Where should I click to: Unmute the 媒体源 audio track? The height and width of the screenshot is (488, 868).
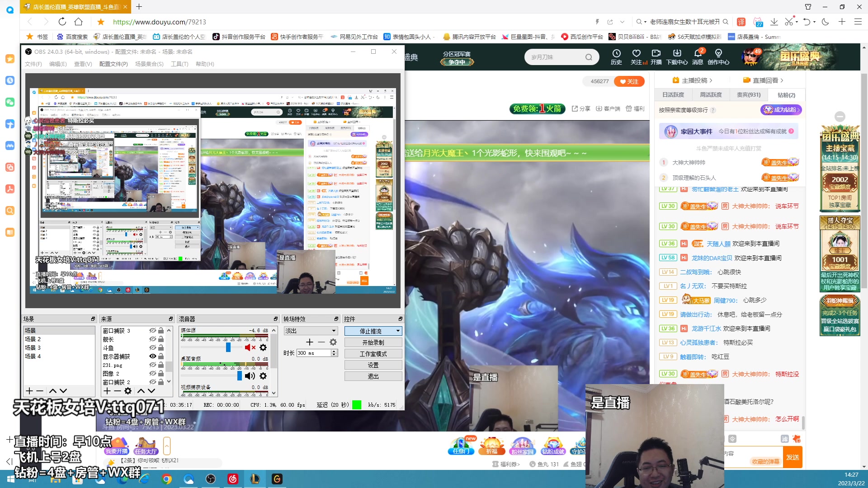coord(250,347)
